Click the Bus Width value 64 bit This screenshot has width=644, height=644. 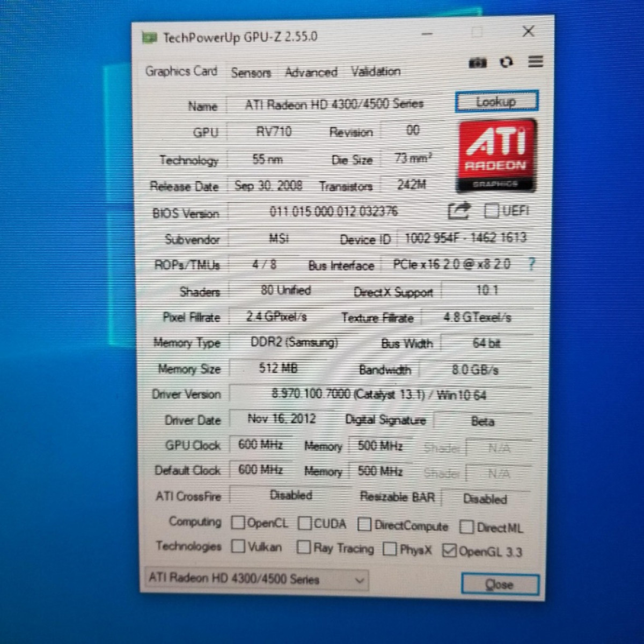click(487, 343)
